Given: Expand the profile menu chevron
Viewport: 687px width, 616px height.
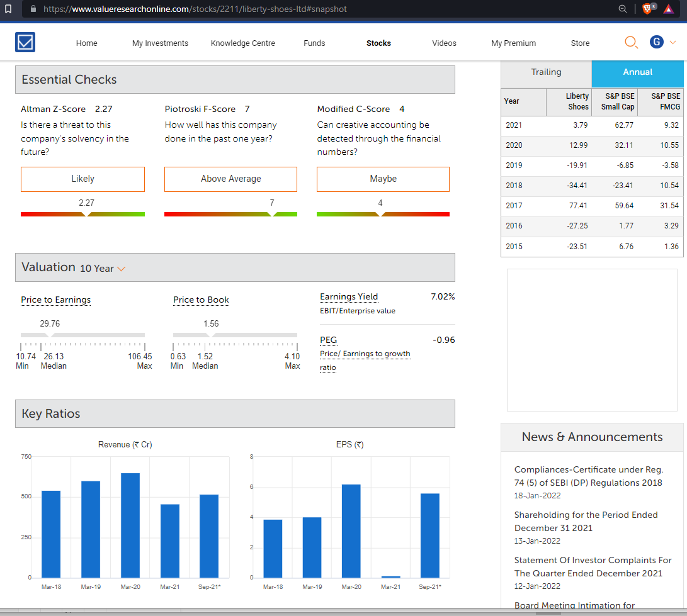Looking at the screenshot, I should (x=673, y=42).
